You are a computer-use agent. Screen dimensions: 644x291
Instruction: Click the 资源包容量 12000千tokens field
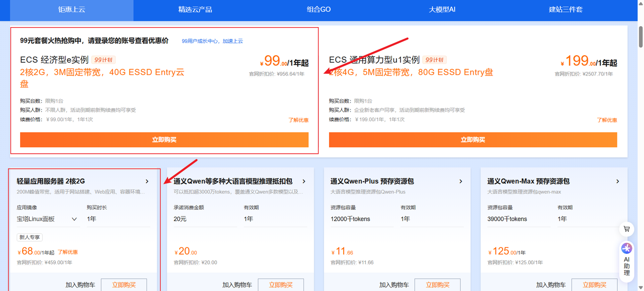(x=362, y=219)
